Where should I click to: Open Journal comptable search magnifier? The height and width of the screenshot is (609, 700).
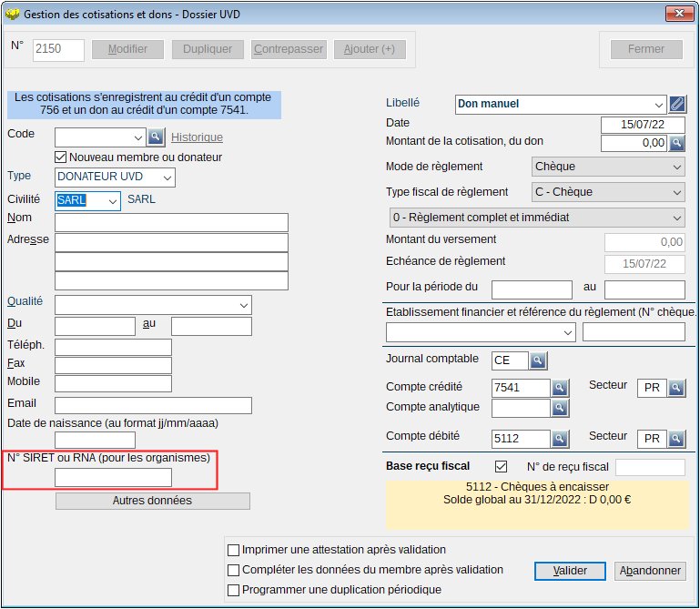pyautogui.click(x=538, y=360)
